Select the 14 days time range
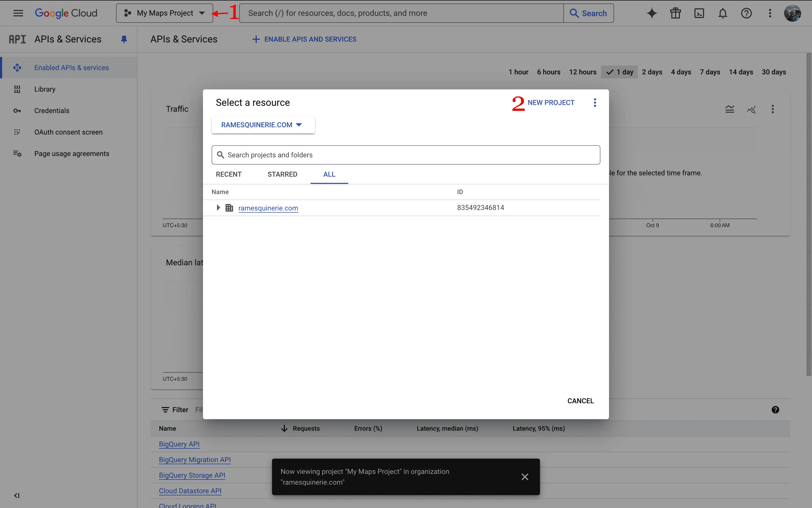 tap(741, 72)
